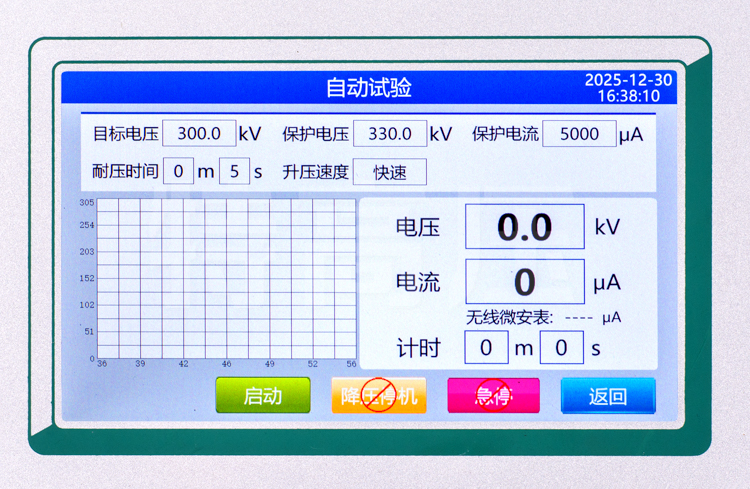Select the 保护电压 field showing 330.0
The height and width of the screenshot is (489, 750).
pyautogui.click(x=389, y=134)
